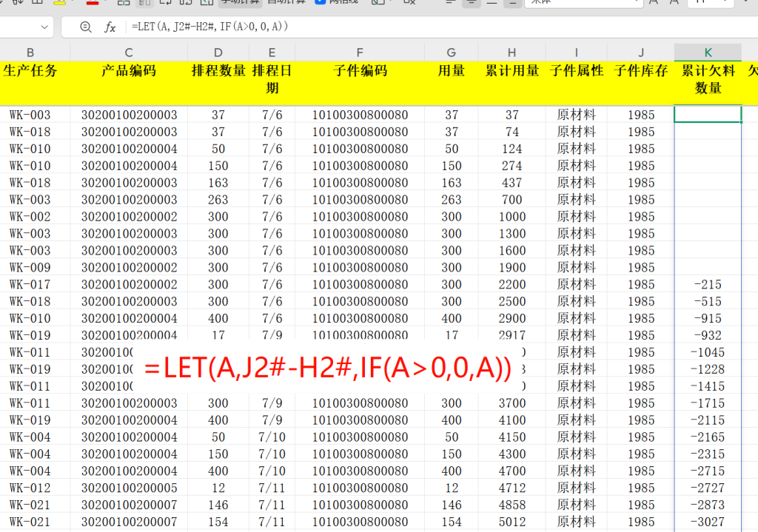This screenshot has width=758, height=532.
Task: Click schedule quantity cell 154
Action: pos(218,521)
